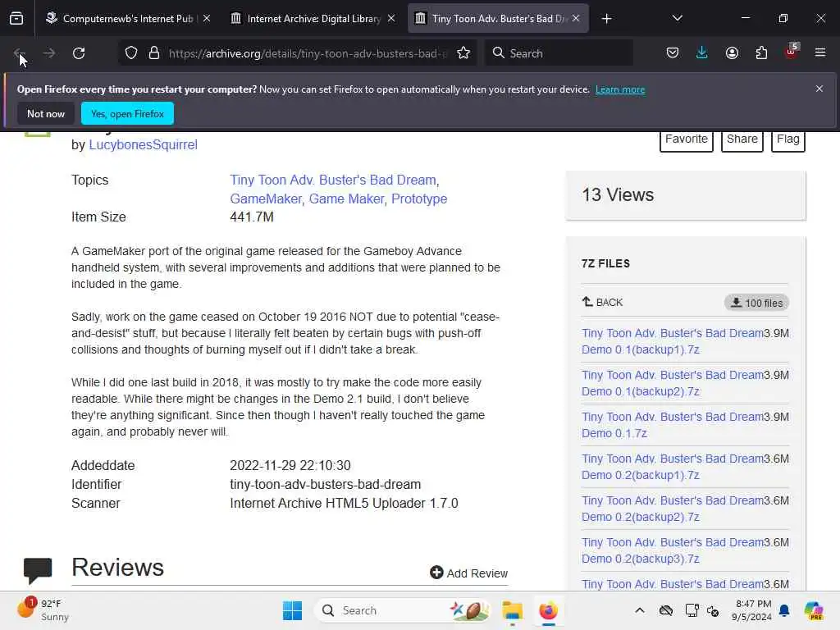Click Addeddate value 2022-11-29 22:10:30
The width and height of the screenshot is (840, 630).
point(290,466)
